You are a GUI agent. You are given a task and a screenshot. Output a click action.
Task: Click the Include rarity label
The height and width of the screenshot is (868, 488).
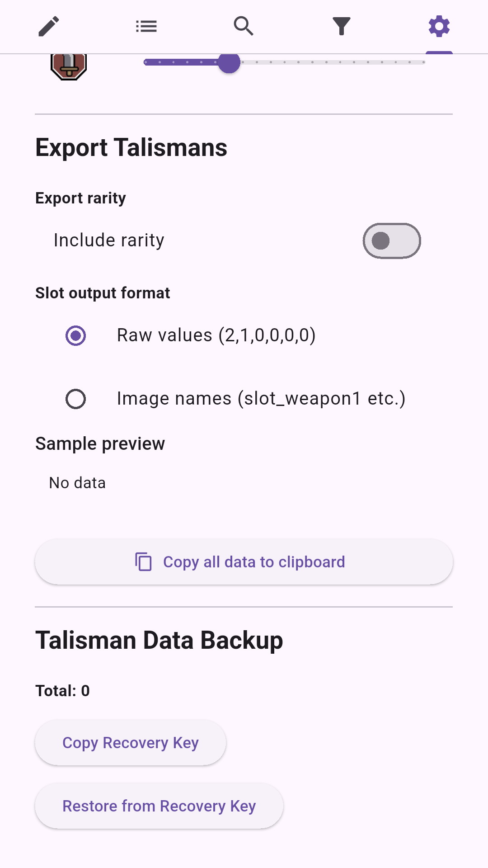coord(109,241)
